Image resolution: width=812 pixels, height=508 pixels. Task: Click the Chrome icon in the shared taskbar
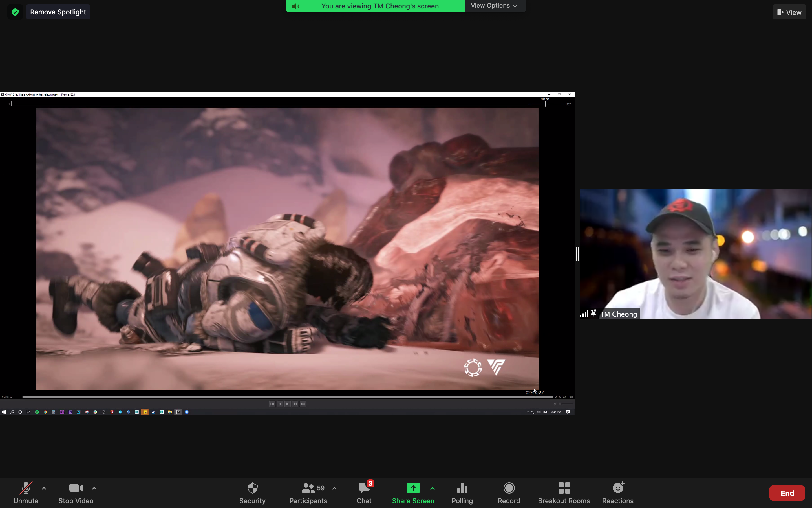click(x=45, y=412)
